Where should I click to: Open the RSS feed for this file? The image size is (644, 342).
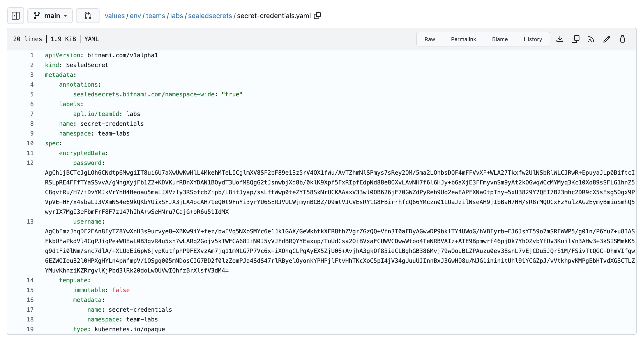[x=591, y=39]
